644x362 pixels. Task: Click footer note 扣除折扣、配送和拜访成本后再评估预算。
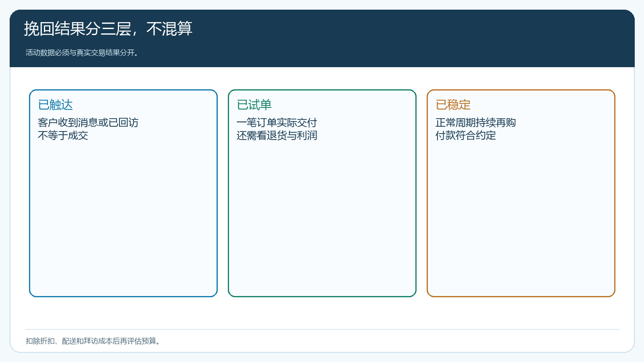click(x=94, y=341)
